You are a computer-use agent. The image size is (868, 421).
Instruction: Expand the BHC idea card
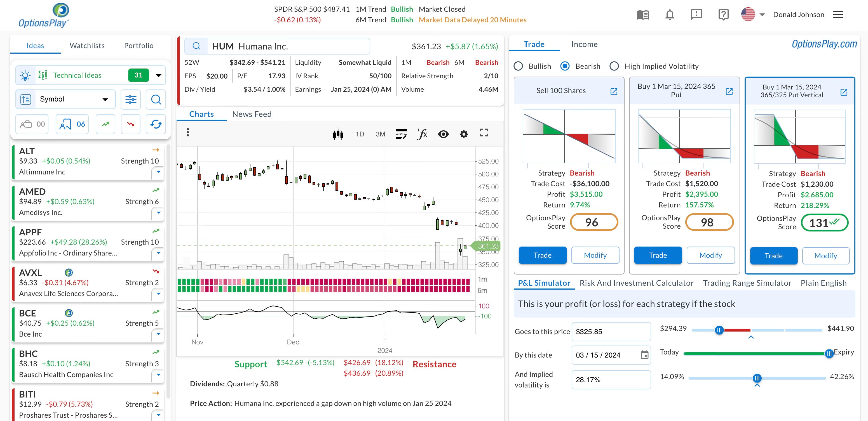tap(158, 375)
